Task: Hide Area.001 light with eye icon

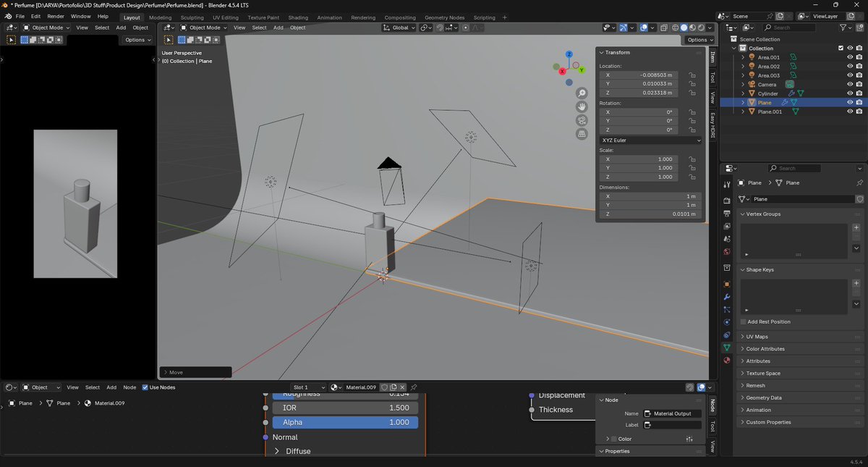Action: [850, 57]
